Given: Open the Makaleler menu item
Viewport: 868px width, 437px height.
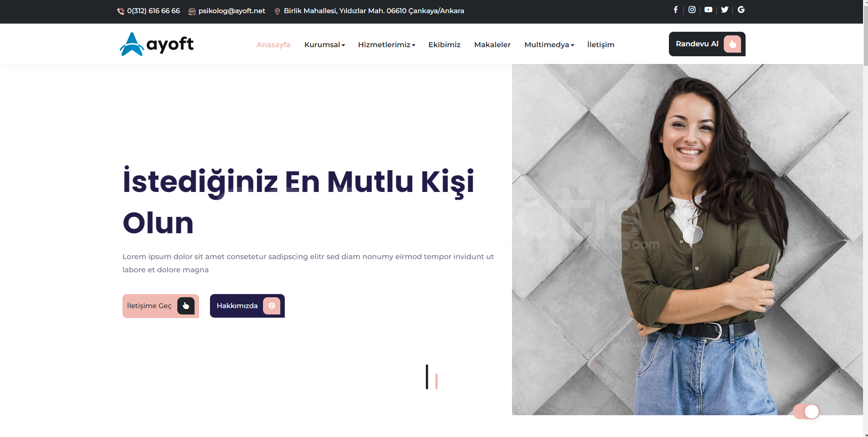Looking at the screenshot, I should click(x=493, y=44).
